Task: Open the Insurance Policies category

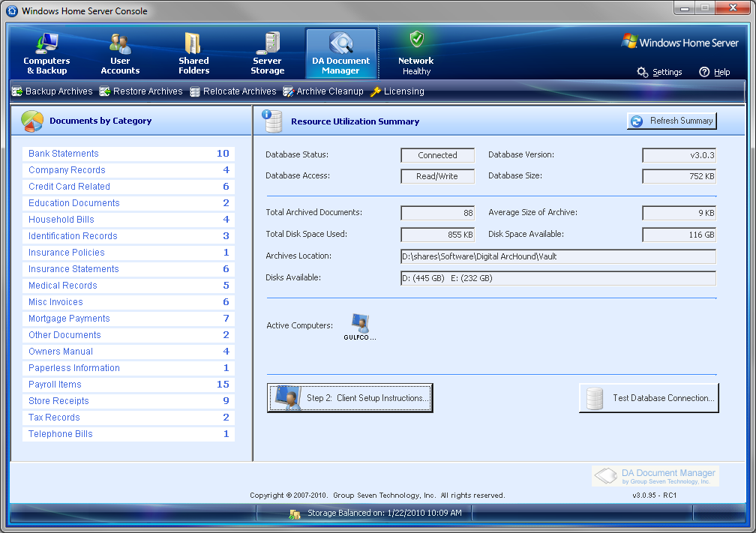Action: [x=129, y=253]
